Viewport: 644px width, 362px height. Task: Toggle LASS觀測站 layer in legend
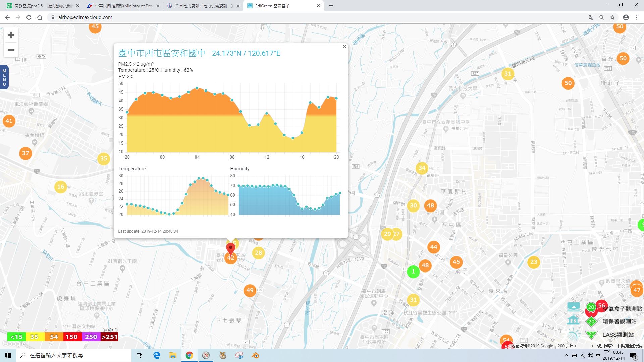(618, 335)
